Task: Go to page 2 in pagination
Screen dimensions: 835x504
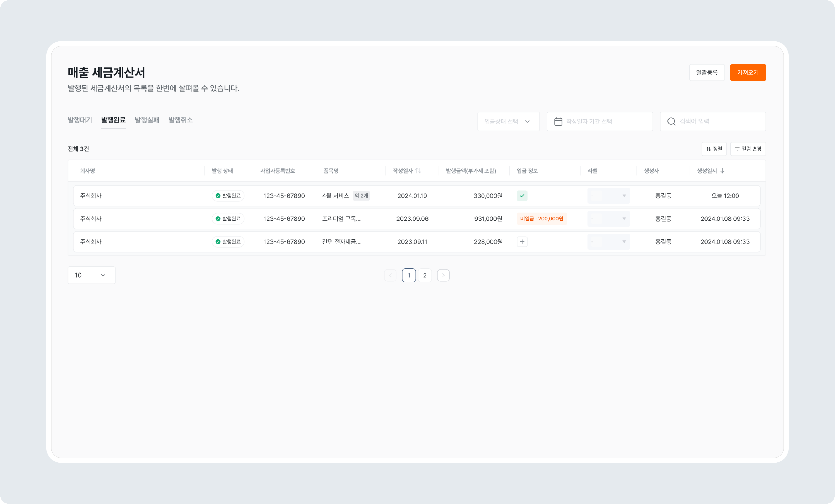Action: coord(425,275)
